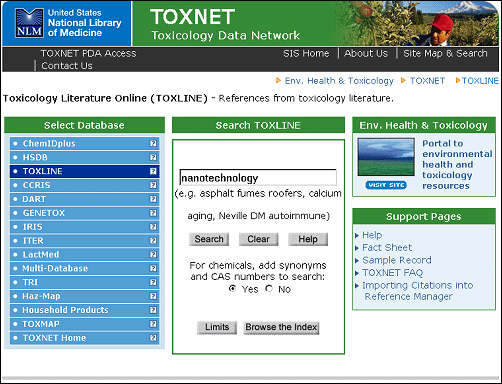
Task: Select No for adding synonyms
Action: click(269, 288)
